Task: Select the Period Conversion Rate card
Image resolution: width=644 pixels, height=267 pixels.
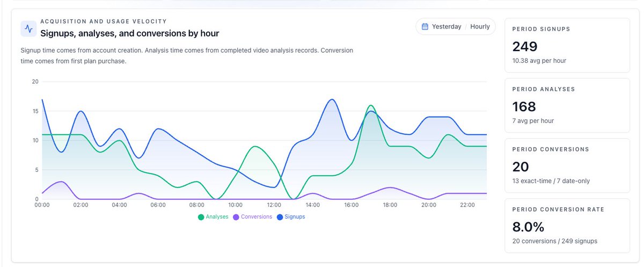Action: click(x=567, y=226)
